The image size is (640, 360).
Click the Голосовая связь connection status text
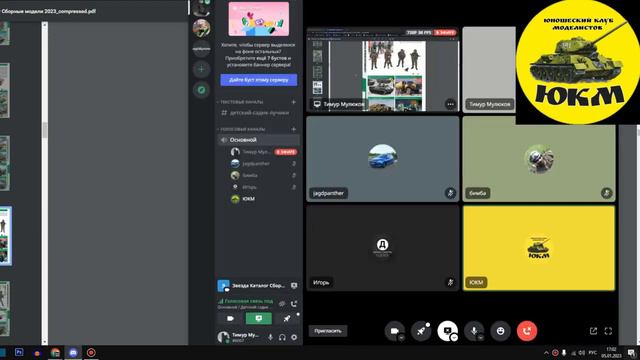click(x=249, y=301)
